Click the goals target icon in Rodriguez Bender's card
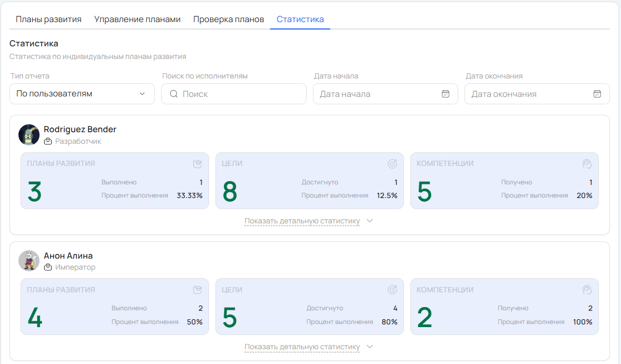 click(392, 164)
